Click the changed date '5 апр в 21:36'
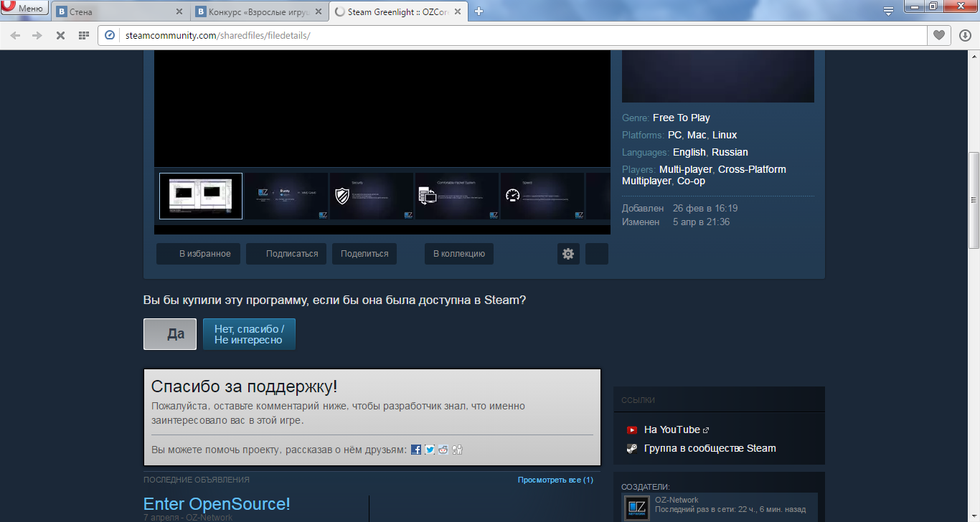 coord(701,222)
